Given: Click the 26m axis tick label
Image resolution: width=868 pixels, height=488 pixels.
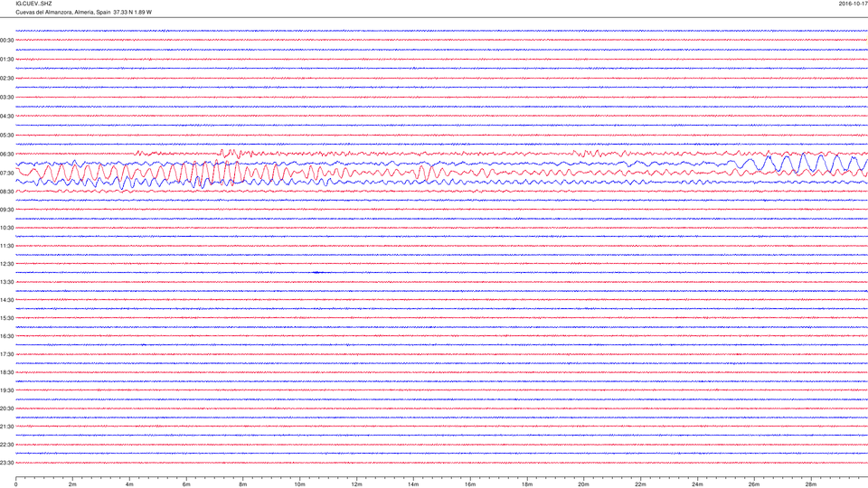Looking at the screenshot, I should (x=754, y=484).
